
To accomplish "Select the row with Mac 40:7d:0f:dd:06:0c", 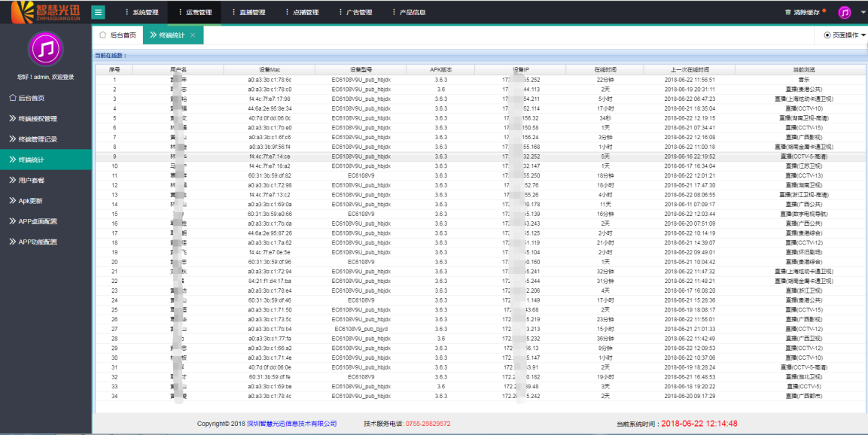I will (480, 118).
